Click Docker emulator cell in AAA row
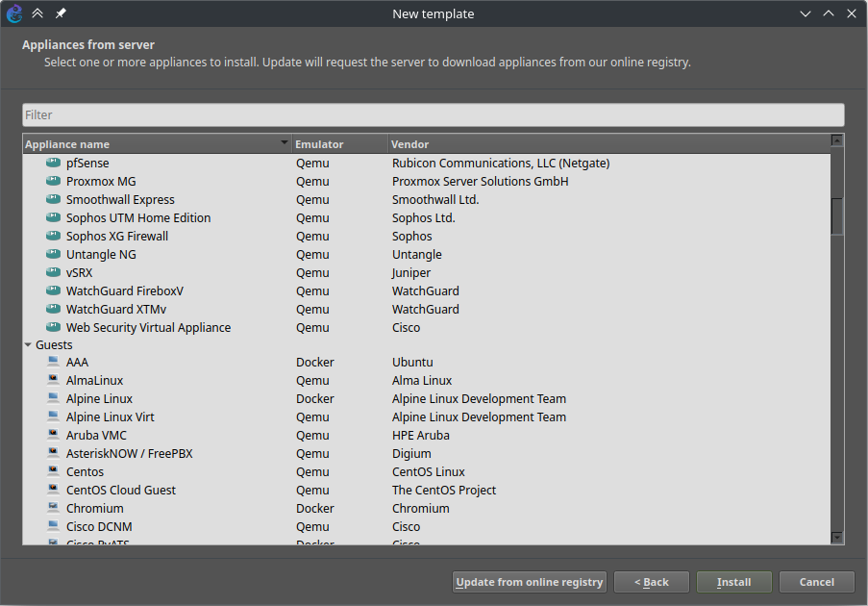Image resolution: width=868 pixels, height=606 pixels. pos(315,362)
